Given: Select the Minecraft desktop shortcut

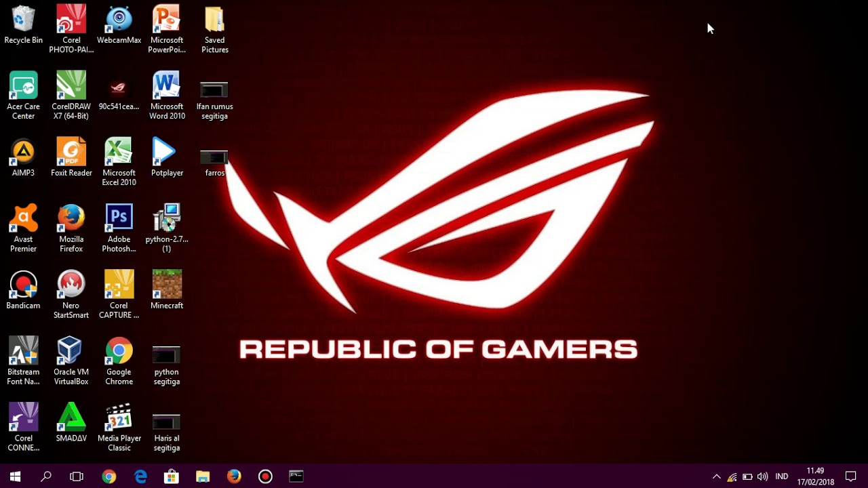Looking at the screenshot, I should [x=167, y=291].
